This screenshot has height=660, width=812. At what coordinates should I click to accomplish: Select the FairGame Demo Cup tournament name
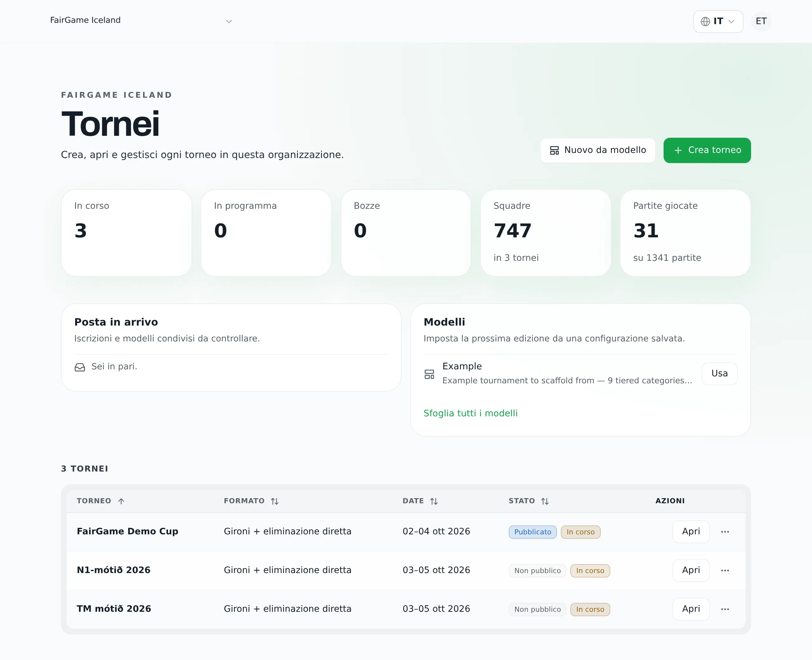tap(127, 531)
